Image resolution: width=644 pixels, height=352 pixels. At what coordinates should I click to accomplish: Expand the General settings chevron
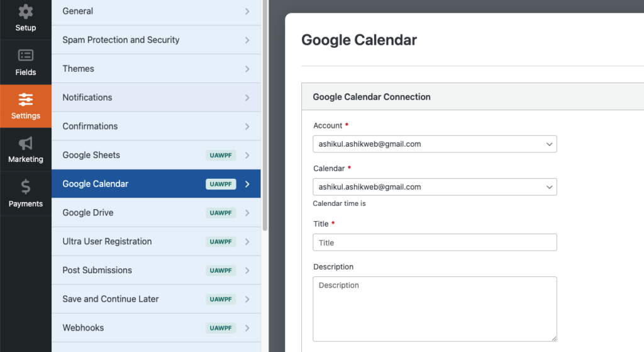[x=247, y=11]
